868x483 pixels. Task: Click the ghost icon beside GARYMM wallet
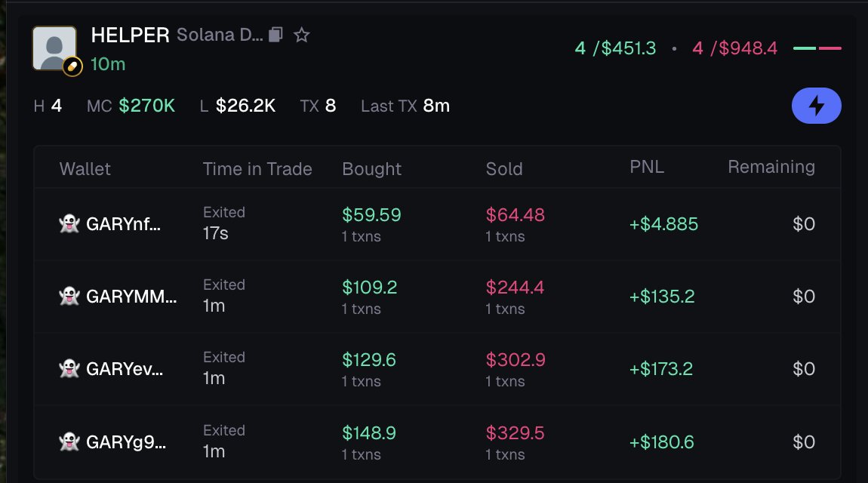(x=69, y=297)
